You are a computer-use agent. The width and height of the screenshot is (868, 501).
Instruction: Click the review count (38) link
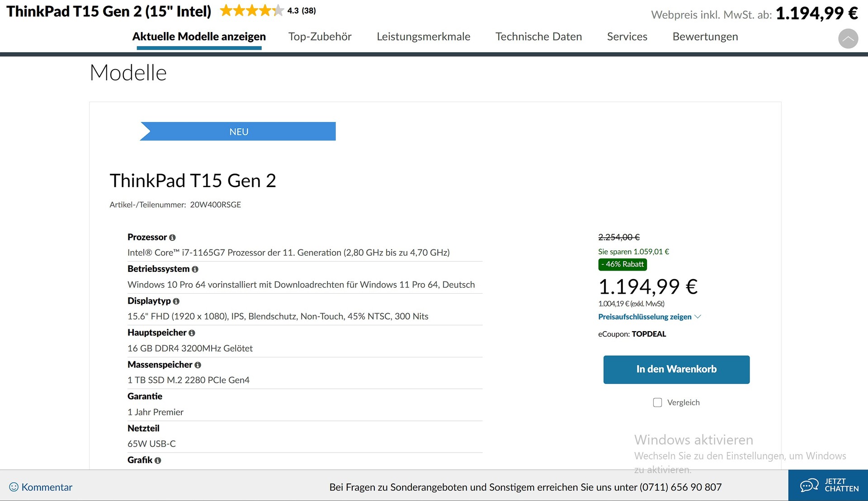click(309, 11)
